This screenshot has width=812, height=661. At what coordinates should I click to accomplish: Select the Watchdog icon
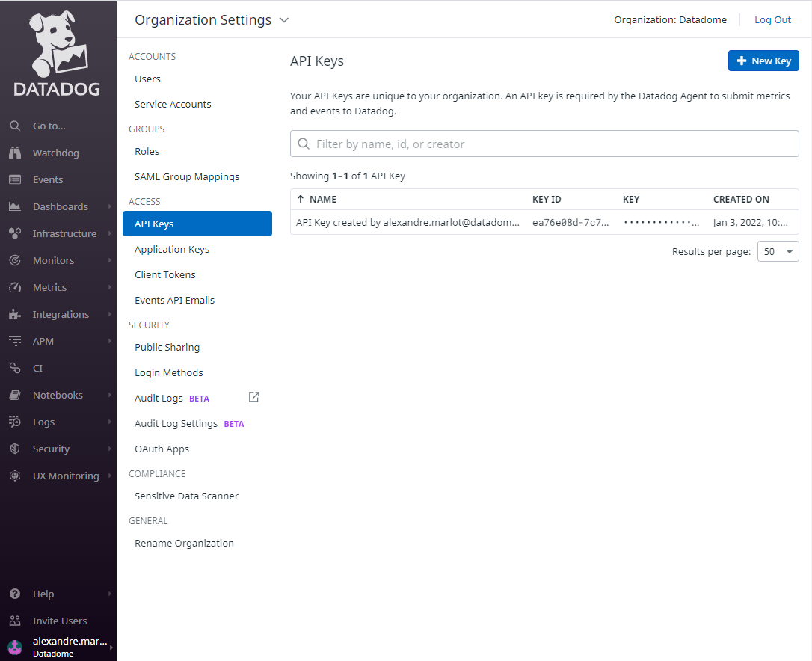(x=15, y=153)
